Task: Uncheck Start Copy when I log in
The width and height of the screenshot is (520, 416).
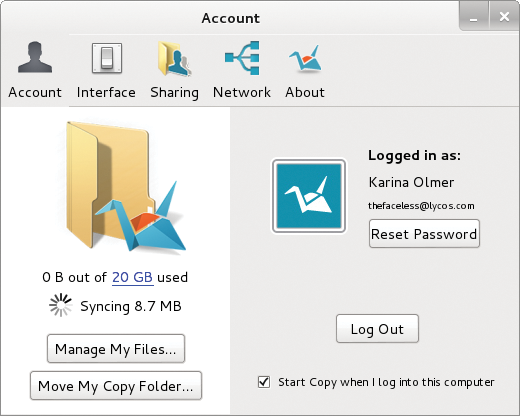Action: pyautogui.click(x=264, y=382)
